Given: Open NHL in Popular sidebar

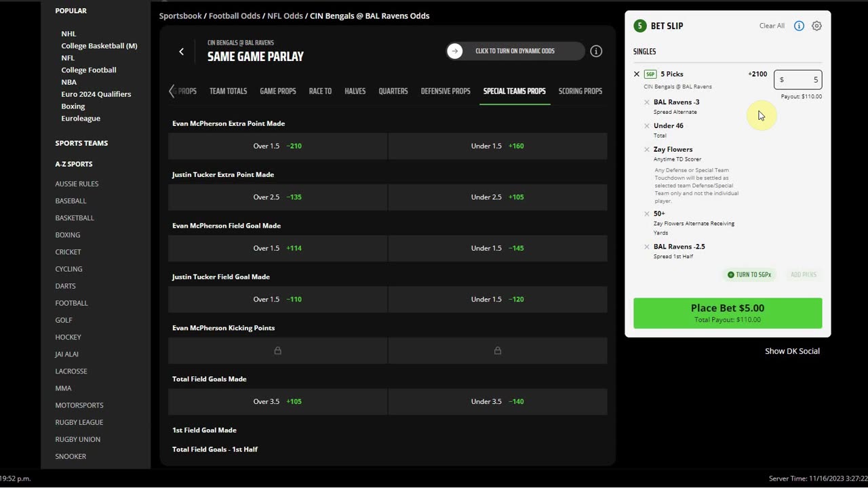Looking at the screenshot, I should coord(68,34).
